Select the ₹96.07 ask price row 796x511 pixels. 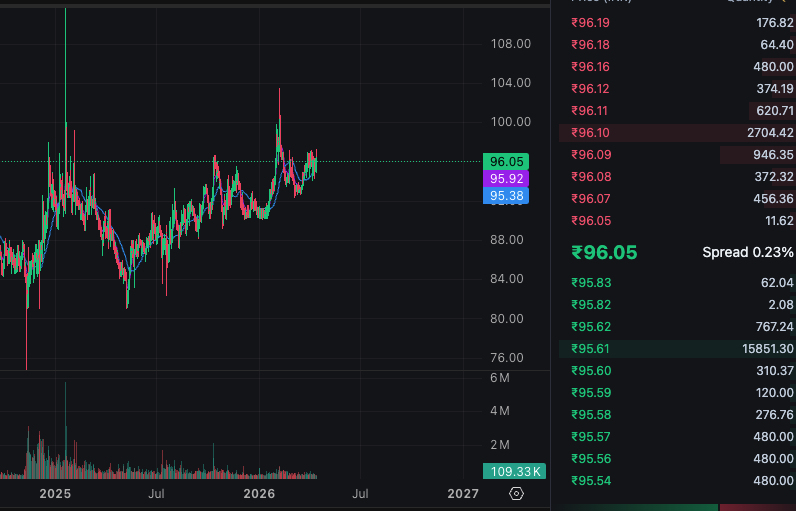677,199
